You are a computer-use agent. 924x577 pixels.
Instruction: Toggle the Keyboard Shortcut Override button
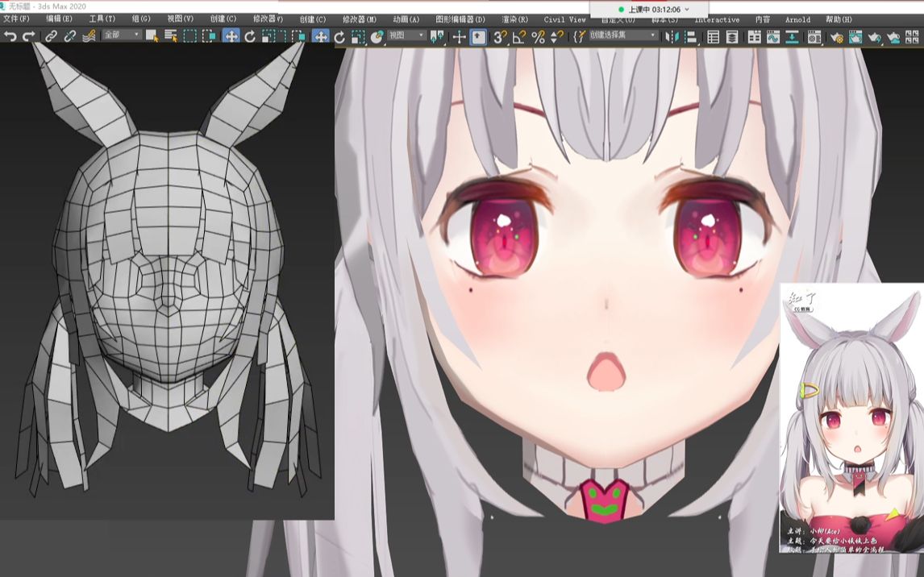[478, 37]
